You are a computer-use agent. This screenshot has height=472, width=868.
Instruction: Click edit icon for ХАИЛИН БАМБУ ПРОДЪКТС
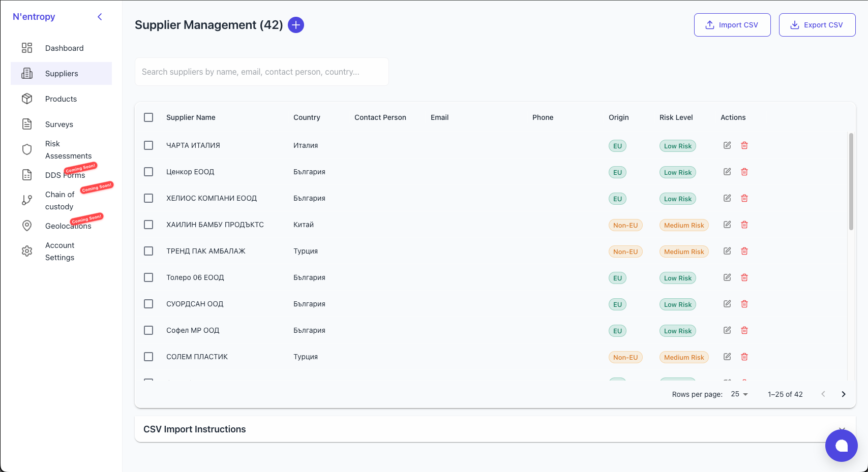tap(727, 225)
